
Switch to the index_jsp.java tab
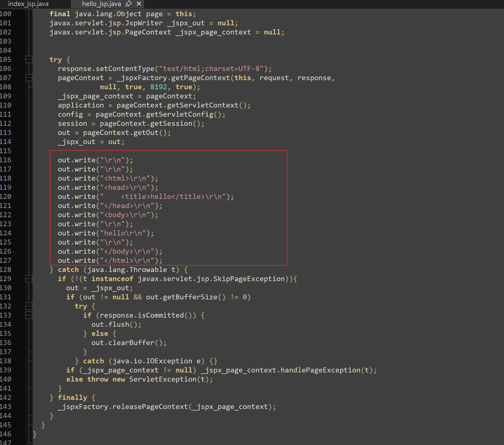pyautogui.click(x=28, y=4)
